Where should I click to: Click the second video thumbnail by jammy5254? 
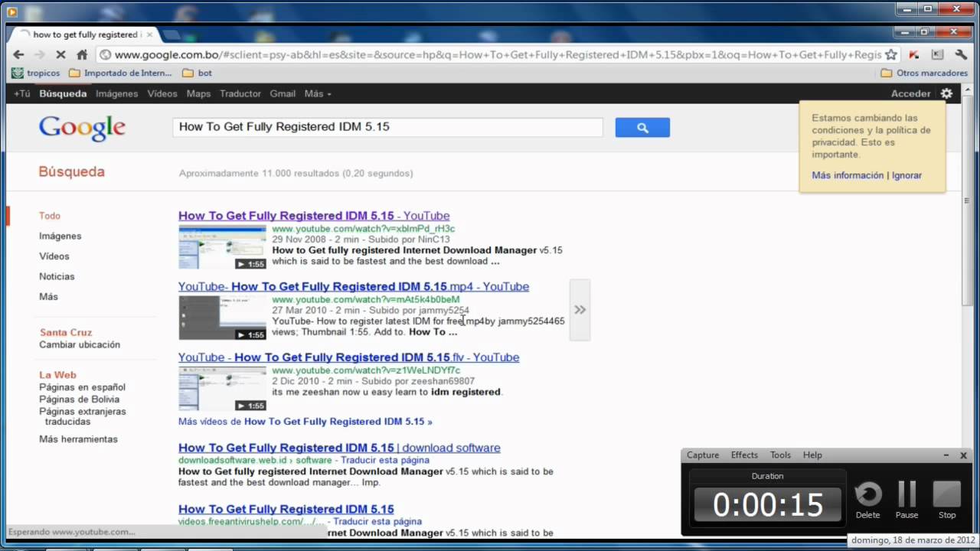pyautogui.click(x=223, y=318)
